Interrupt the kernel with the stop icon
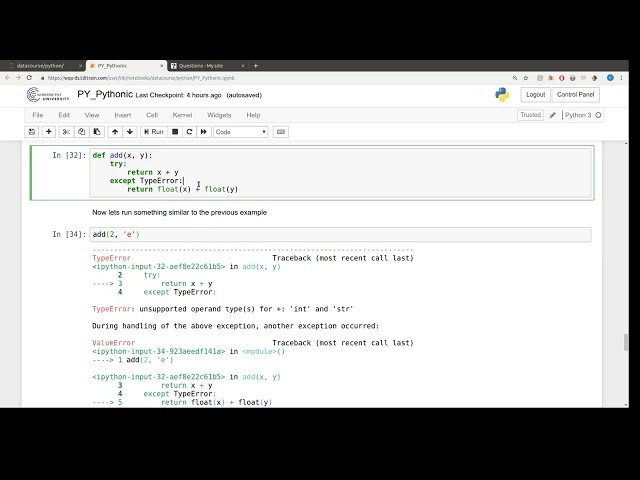The image size is (640, 480). tap(175, 132)
